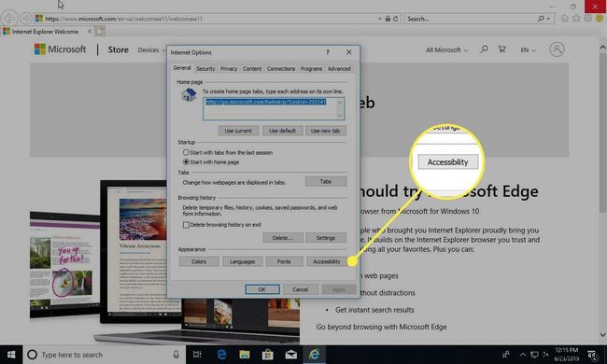
Task: Click the page scrollbar down arrow
Action: coord(602,335)
